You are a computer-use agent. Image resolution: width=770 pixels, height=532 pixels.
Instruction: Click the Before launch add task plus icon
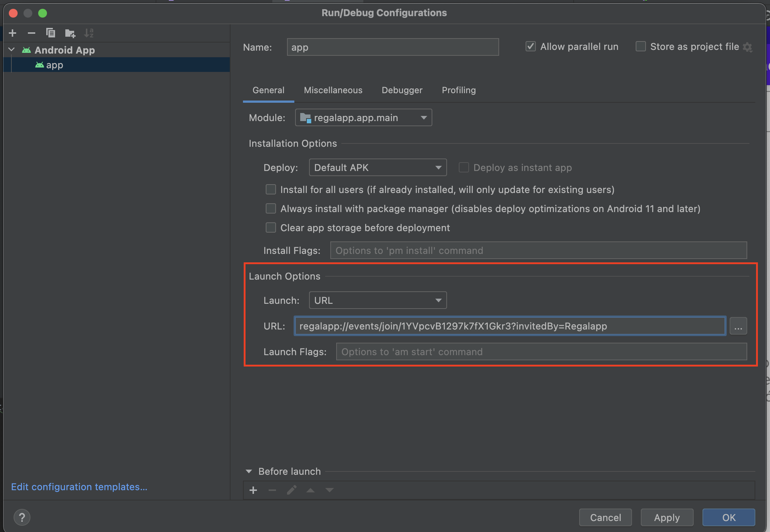253,490
